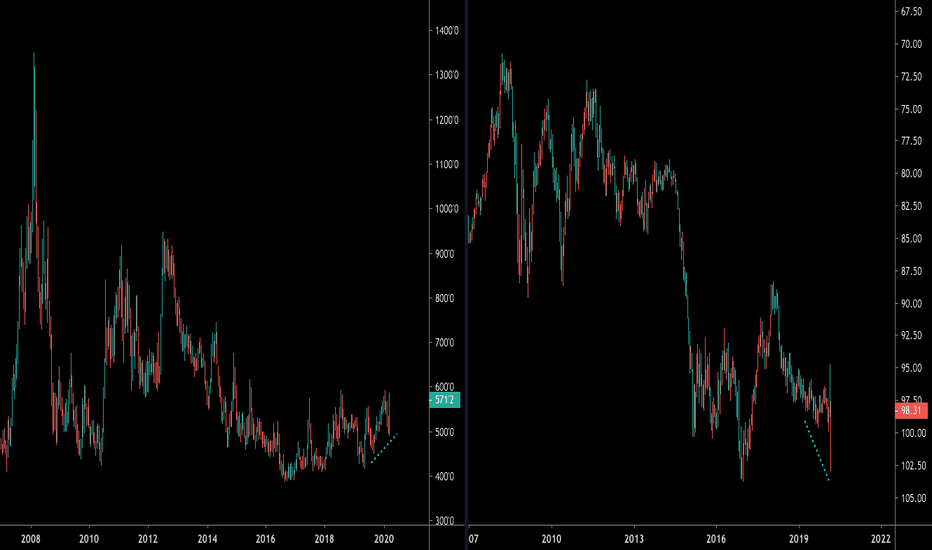Click the 70.00 price scale label
932x550 pixels.
pyautogui.click(x=911, y=45)
